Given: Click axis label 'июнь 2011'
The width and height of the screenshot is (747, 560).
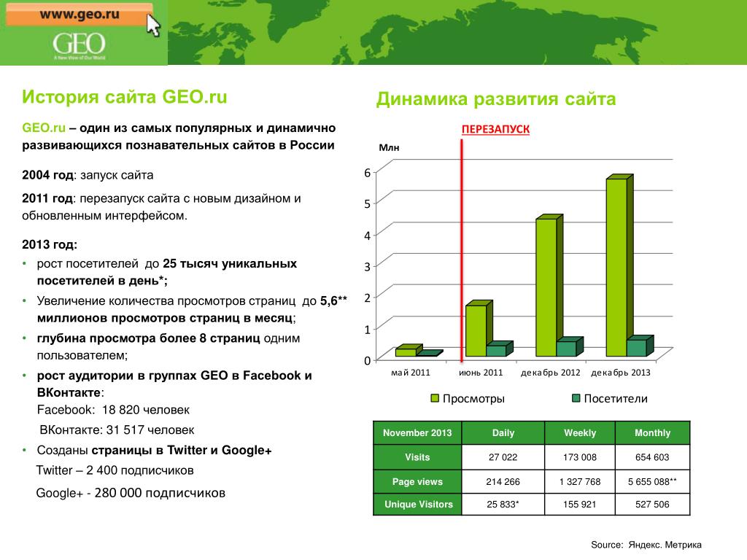Looking at the screenshot, I should 481,373.
